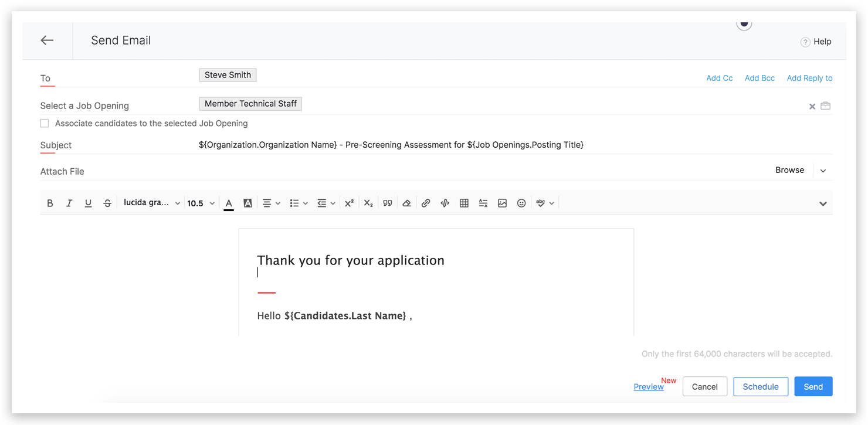
Task: Open the spell check dropdown
Action: [545, 203]
